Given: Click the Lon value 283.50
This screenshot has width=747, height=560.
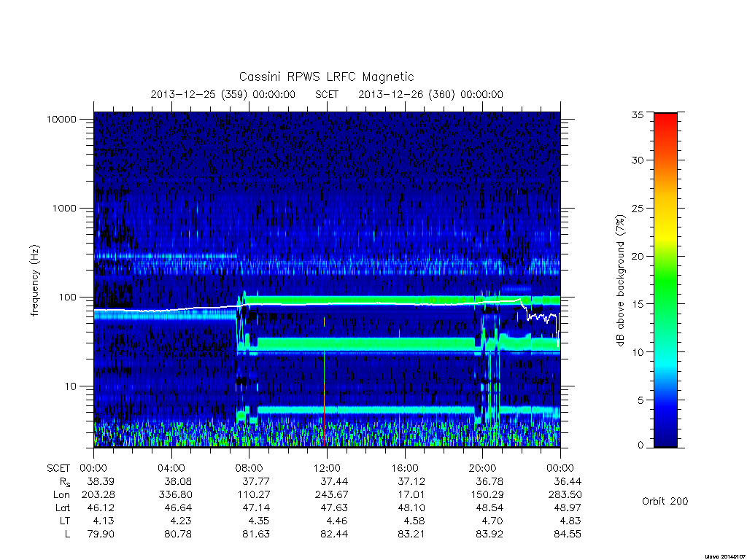Looking at the screenshot, I should coord(565,495).
